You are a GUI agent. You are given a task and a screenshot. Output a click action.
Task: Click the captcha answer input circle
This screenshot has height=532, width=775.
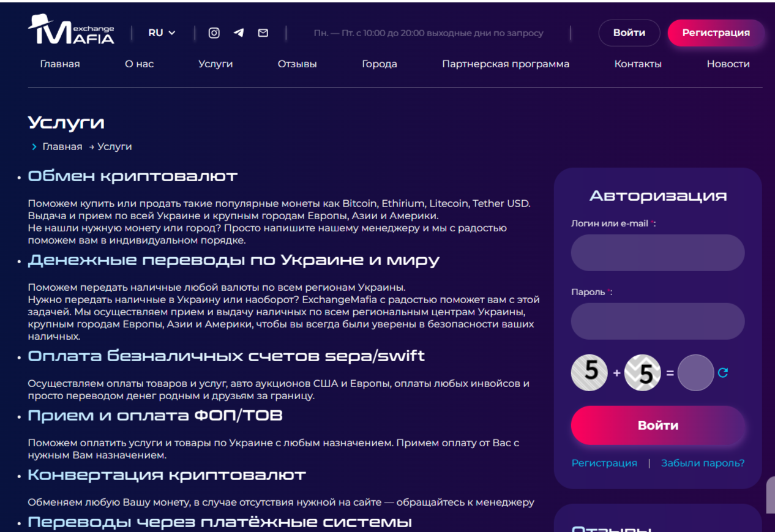696,372
